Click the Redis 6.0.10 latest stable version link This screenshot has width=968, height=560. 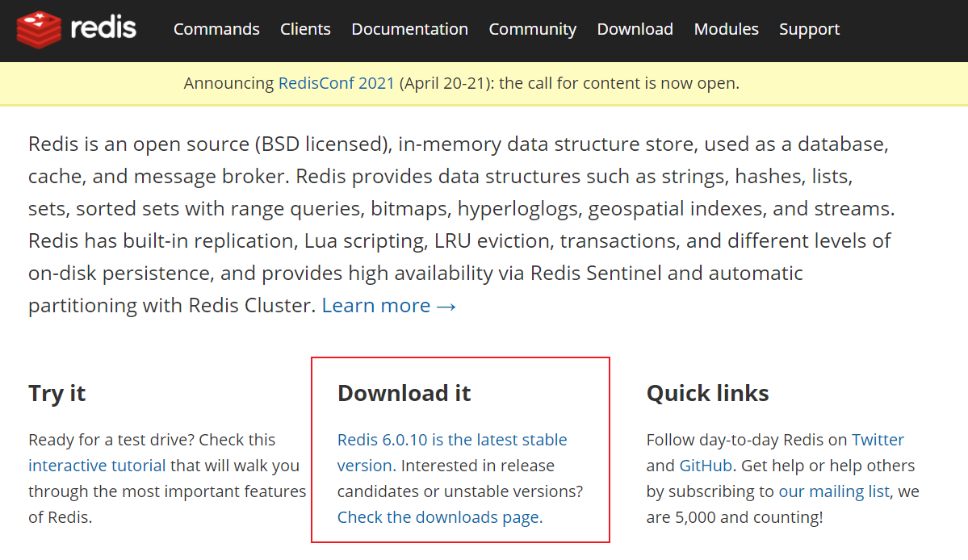coord(452,453)
